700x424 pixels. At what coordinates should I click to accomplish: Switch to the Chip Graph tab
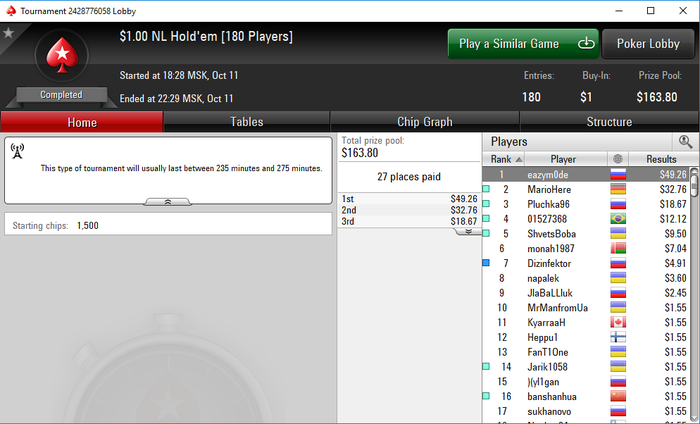[425, 122]
